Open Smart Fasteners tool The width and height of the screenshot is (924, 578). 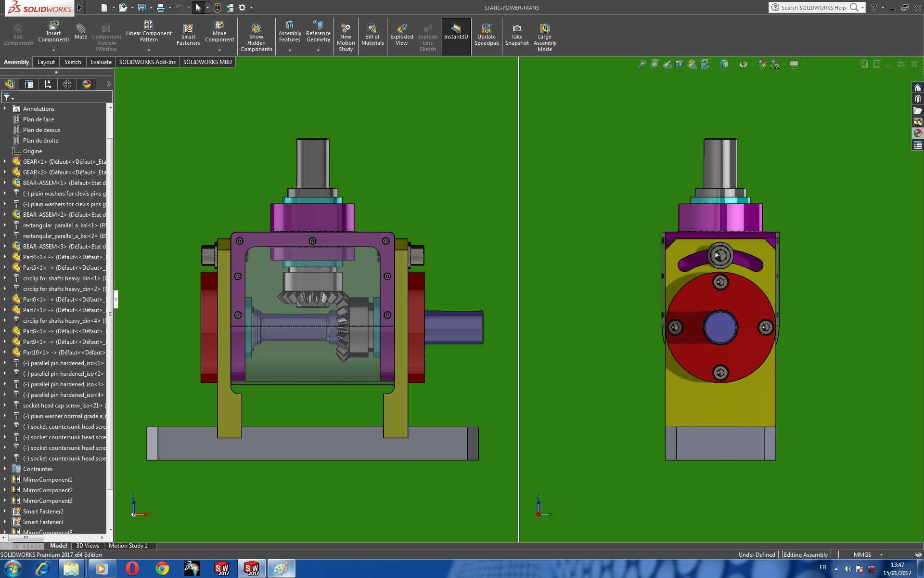tap(188, 35)
